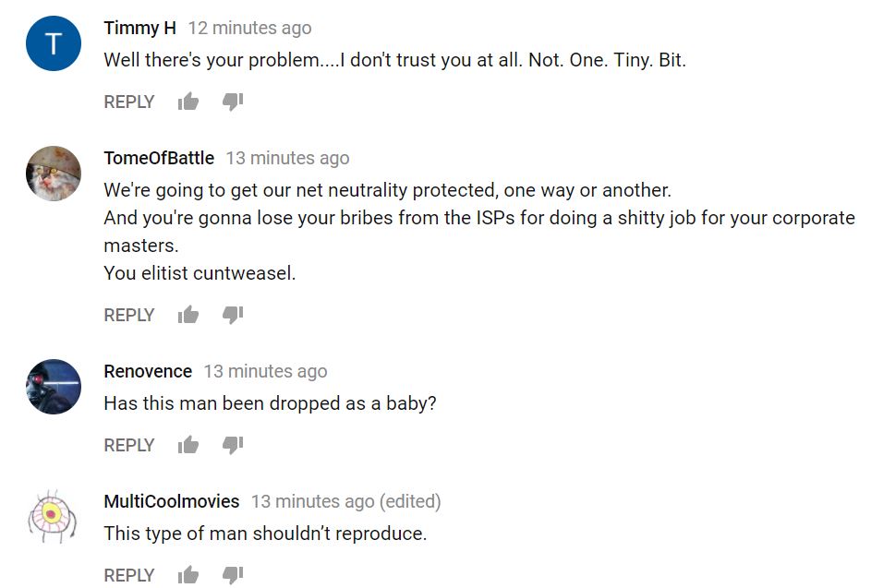Dislike TomeOfBattle's comment

233,315
